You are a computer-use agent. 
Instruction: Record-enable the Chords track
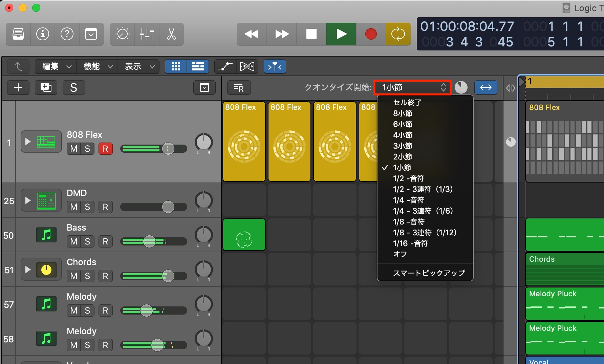coord(105,276)
